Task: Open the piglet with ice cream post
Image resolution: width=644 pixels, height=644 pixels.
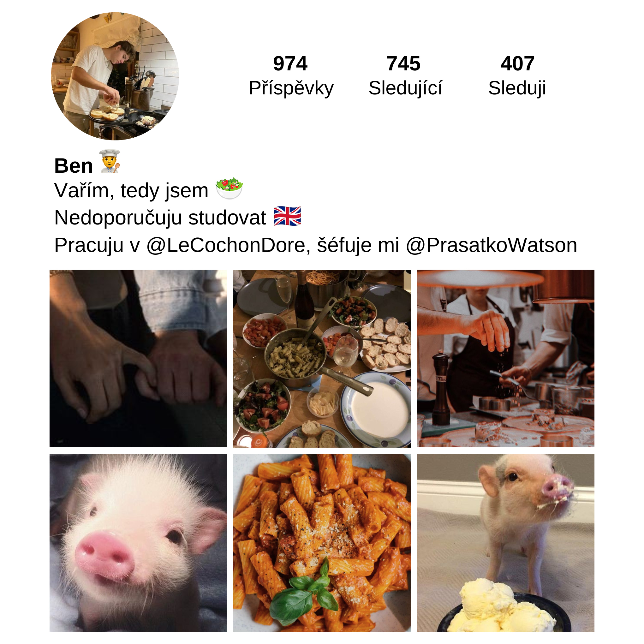Action: pyautogui.click(x=506, y=543)
